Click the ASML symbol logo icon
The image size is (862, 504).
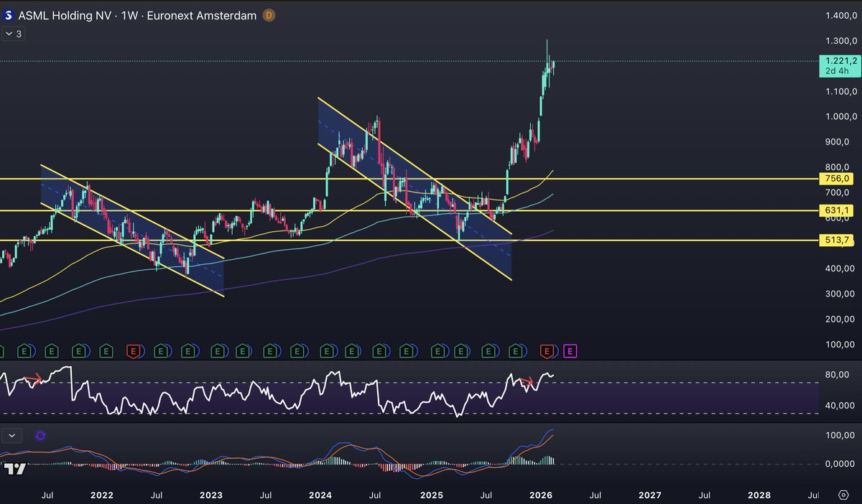click(9, 15)
